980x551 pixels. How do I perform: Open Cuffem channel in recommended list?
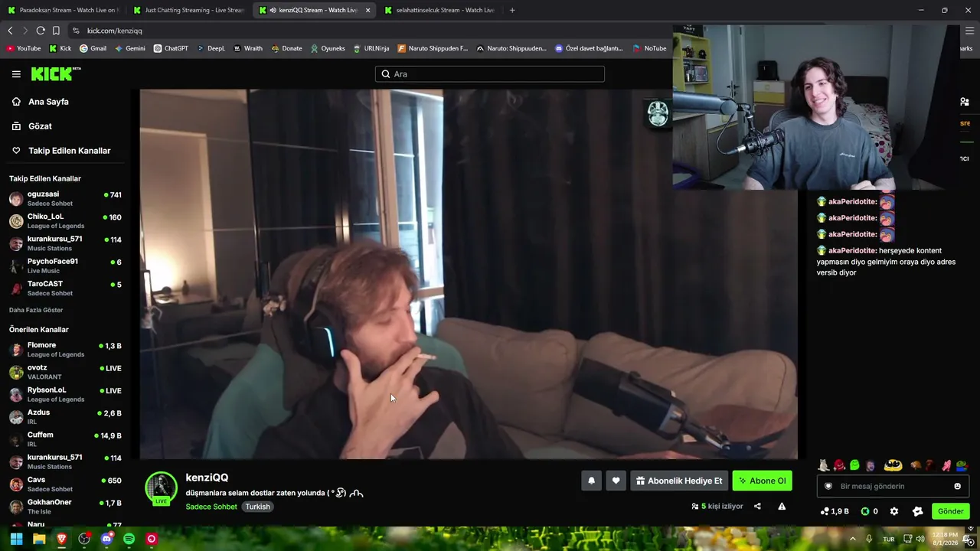click(x=65, y=439)
